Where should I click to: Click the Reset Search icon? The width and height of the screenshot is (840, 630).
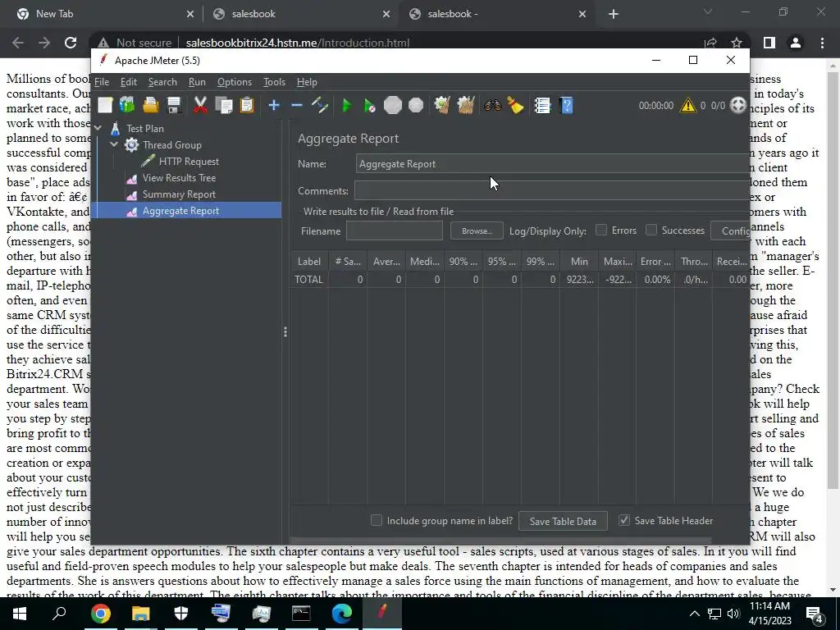coord(515,106)
